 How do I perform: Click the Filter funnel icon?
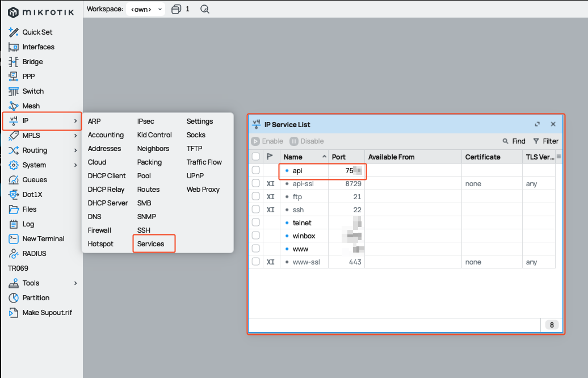pos(536,141)
